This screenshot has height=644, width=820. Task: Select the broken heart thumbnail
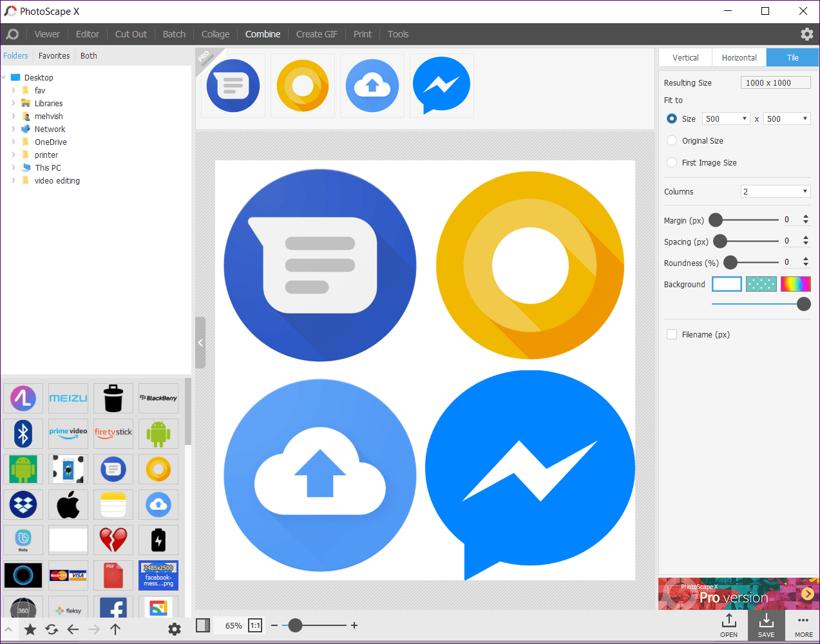click(x=113, y=540)
